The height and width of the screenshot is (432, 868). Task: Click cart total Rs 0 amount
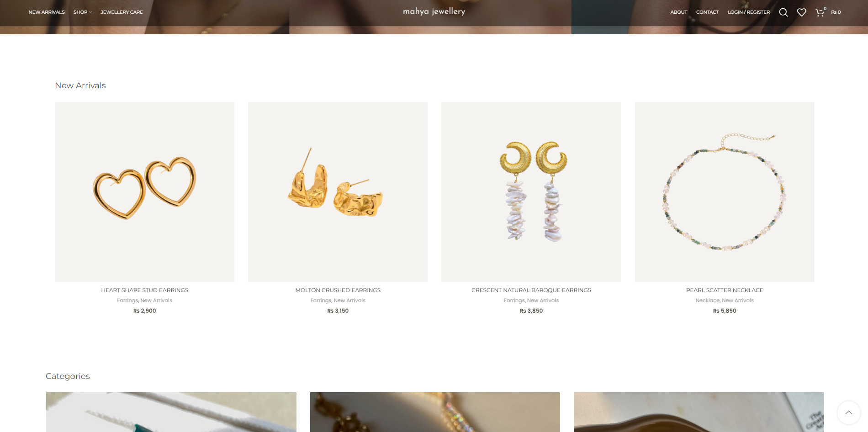tap(836, 12)
